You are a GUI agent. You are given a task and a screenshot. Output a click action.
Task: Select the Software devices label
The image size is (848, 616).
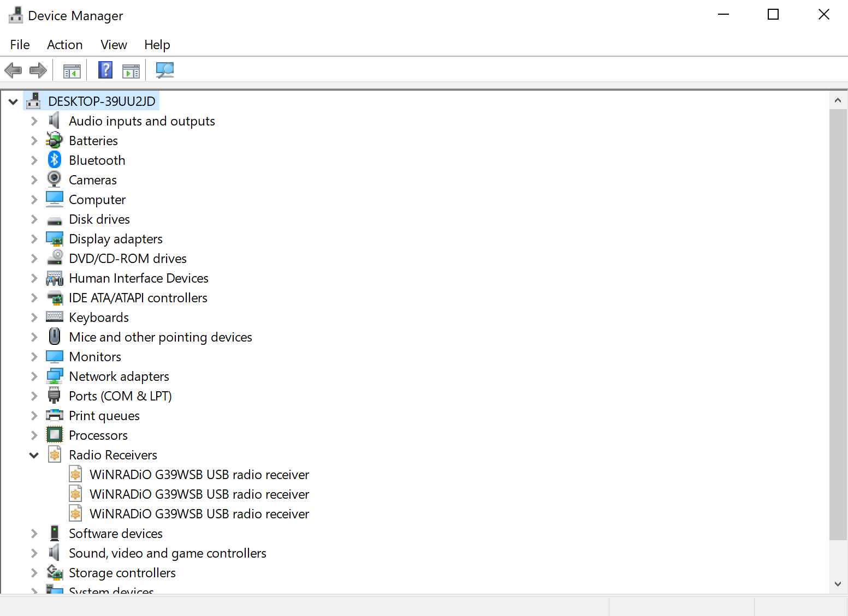(x=116, y=534)
